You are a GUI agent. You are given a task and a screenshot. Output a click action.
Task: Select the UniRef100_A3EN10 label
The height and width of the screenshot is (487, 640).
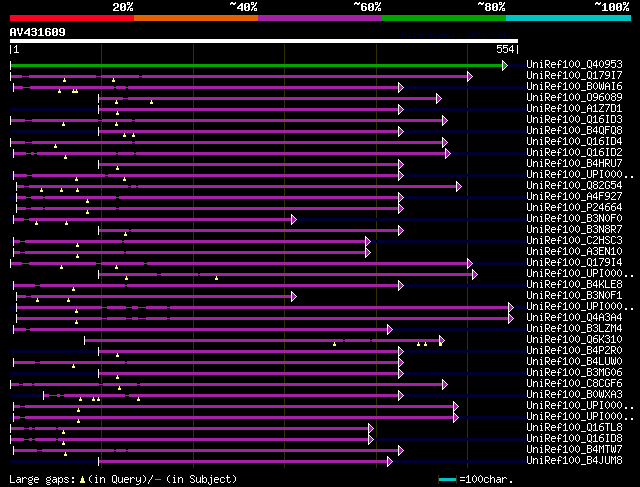pos(574,252)
